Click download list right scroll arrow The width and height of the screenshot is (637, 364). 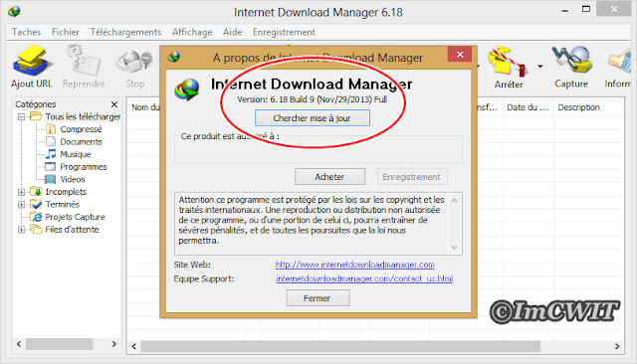click(x=617, y=346)
